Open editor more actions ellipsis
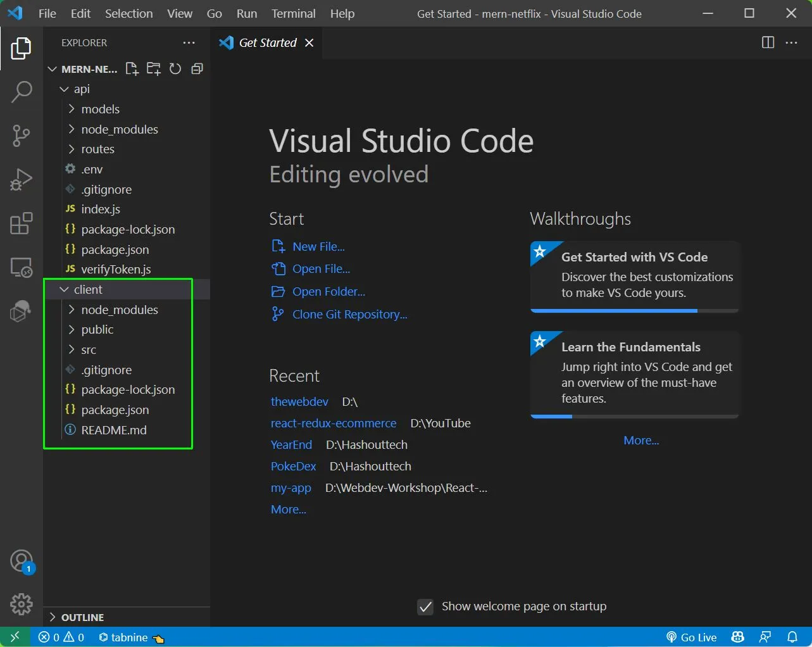The image size is (812, 647). pyautogui.click(x=791, y=42)
